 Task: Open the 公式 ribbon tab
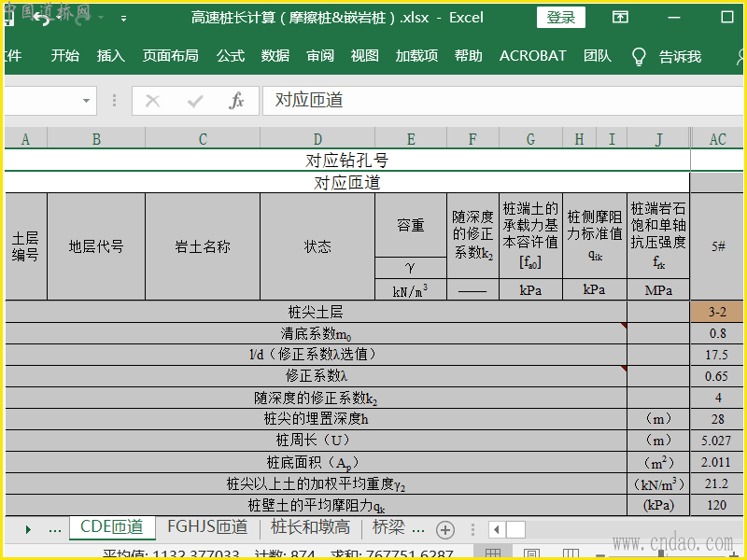(230, 56)
